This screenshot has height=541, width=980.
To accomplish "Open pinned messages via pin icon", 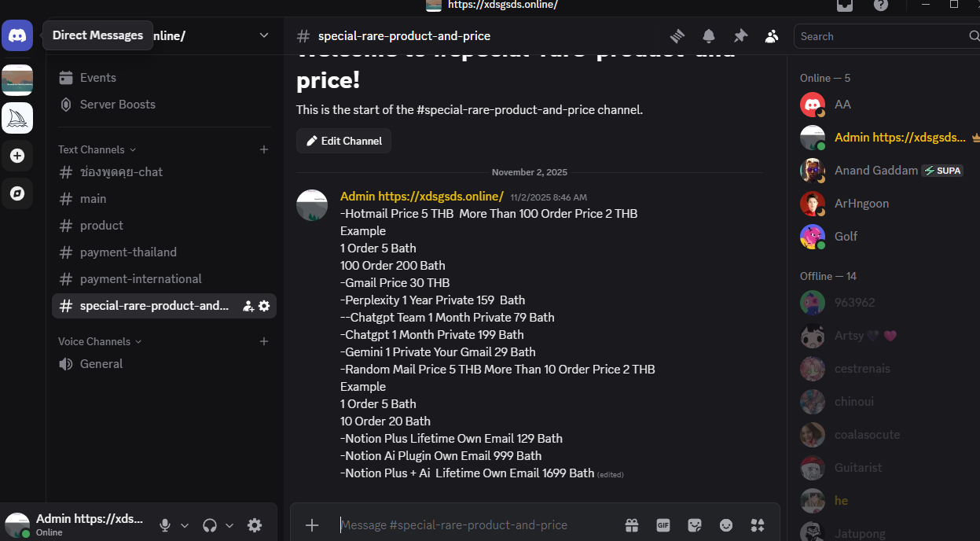I will tap(740, 35).
